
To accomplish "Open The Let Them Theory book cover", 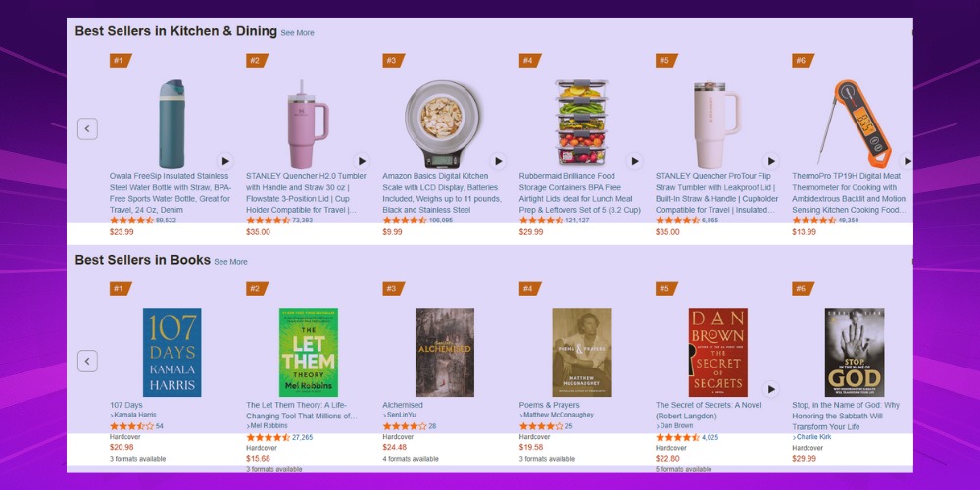I will click(x=309, y=352).
